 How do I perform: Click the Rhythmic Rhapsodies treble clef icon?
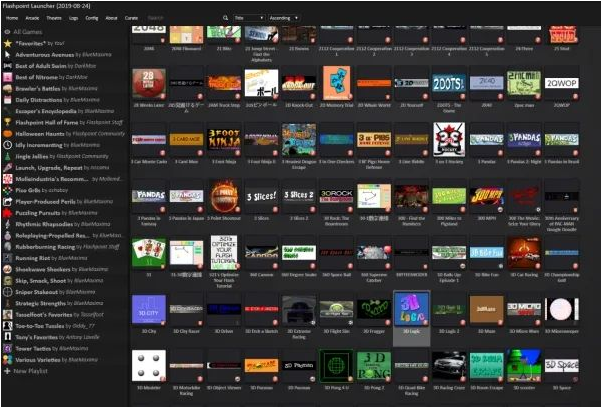(8, 224)
